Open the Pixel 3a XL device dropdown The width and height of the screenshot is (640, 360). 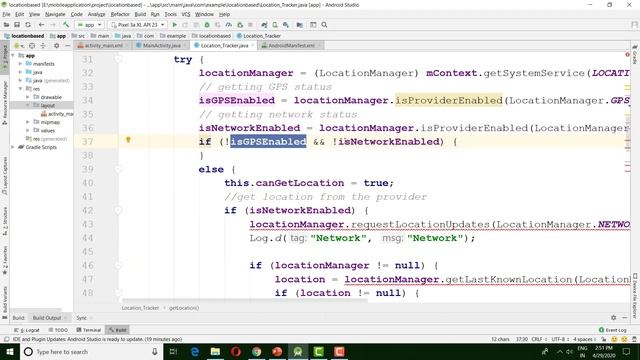pyautogui.click(x=138, y=25)
